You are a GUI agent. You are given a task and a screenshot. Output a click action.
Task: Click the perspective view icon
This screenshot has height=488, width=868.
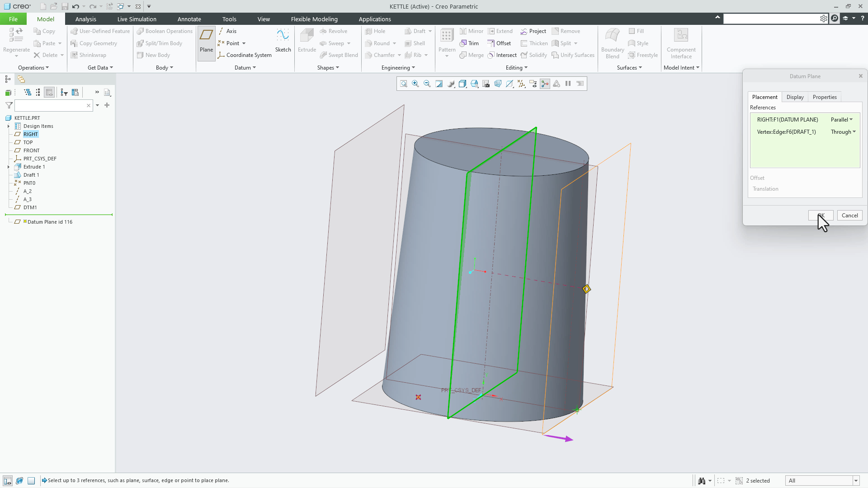pyautogui.click(x=498, y=84)
